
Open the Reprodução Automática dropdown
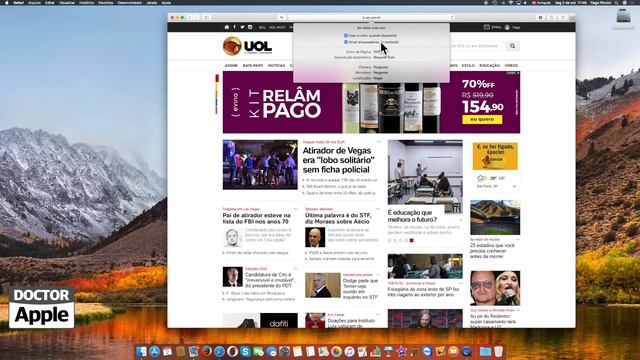point(384,58)
